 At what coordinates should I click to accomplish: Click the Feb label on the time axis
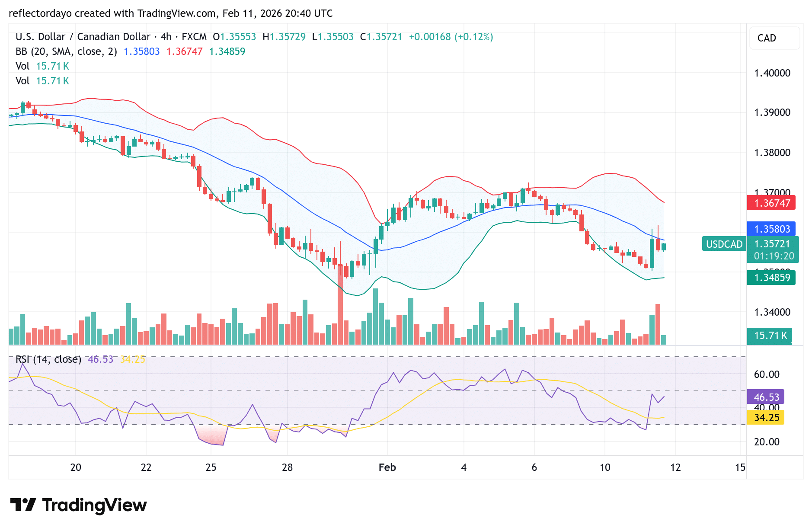(387, 467)
